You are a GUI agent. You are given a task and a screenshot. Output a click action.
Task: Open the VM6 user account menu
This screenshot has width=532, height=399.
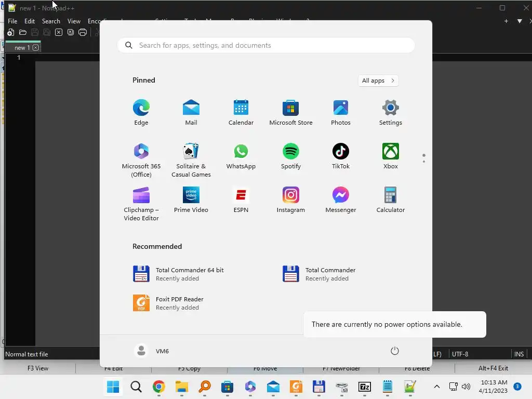[x=152, y=351]
